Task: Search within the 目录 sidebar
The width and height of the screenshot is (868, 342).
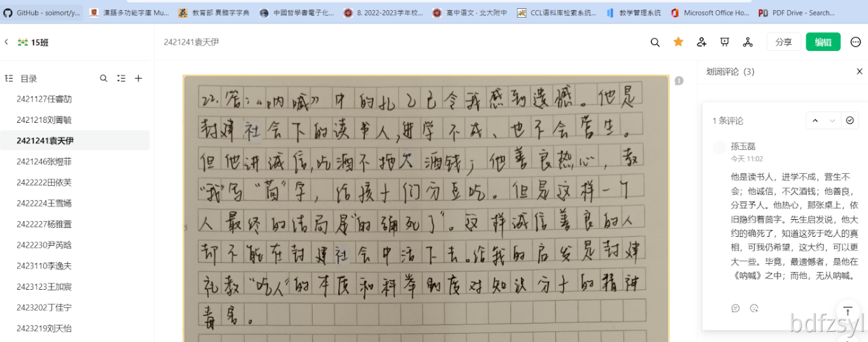Action: (x=104, y=79)
